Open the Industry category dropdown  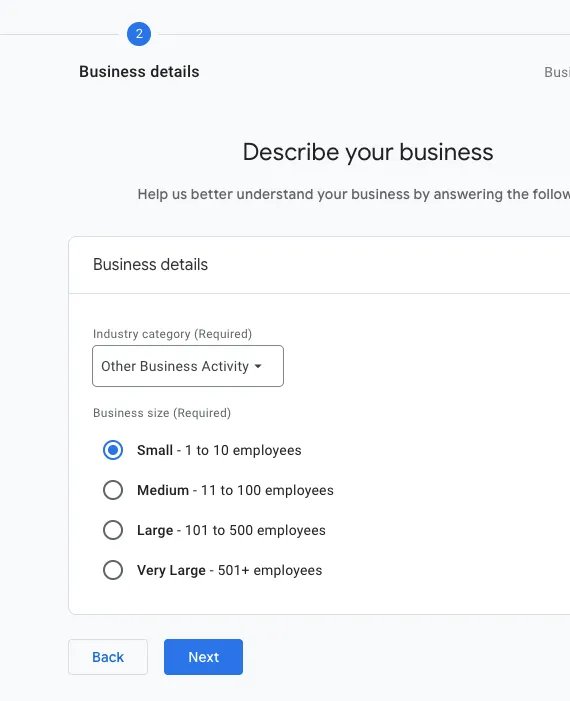tap(188, 366)
